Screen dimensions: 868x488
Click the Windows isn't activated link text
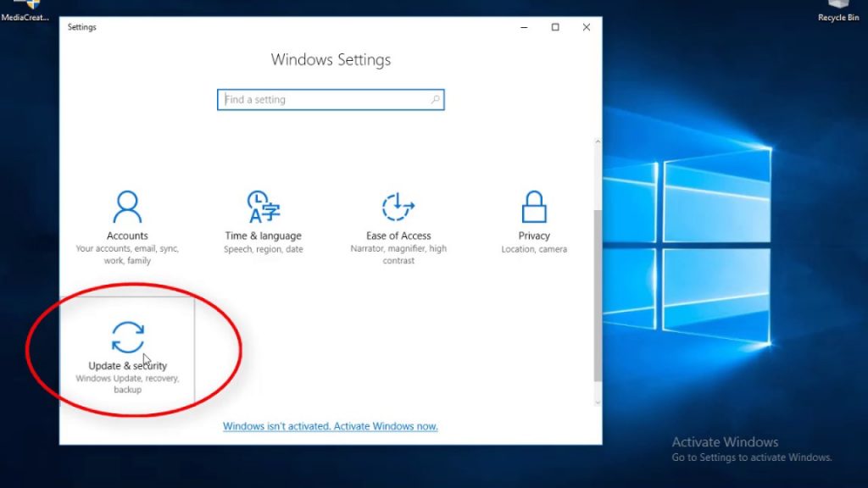280,426
